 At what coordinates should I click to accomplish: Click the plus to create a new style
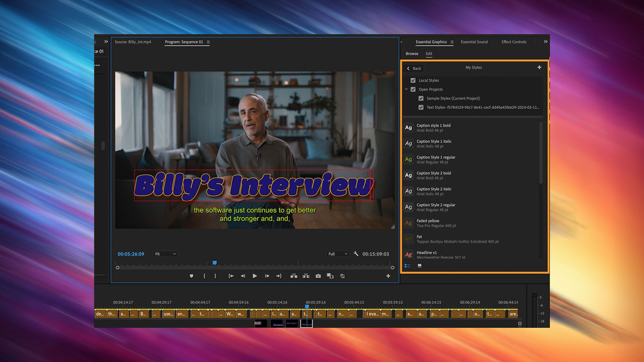pos(539,67)
